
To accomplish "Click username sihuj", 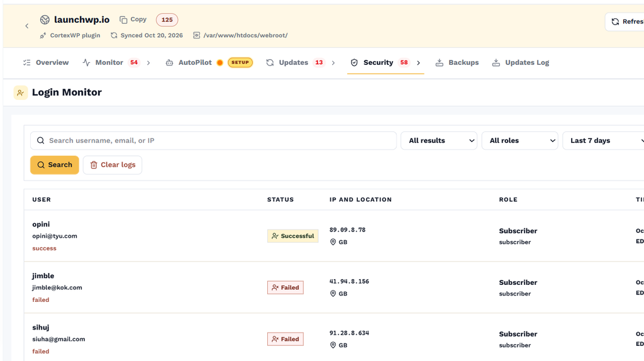I will click(x=41, y=327).
